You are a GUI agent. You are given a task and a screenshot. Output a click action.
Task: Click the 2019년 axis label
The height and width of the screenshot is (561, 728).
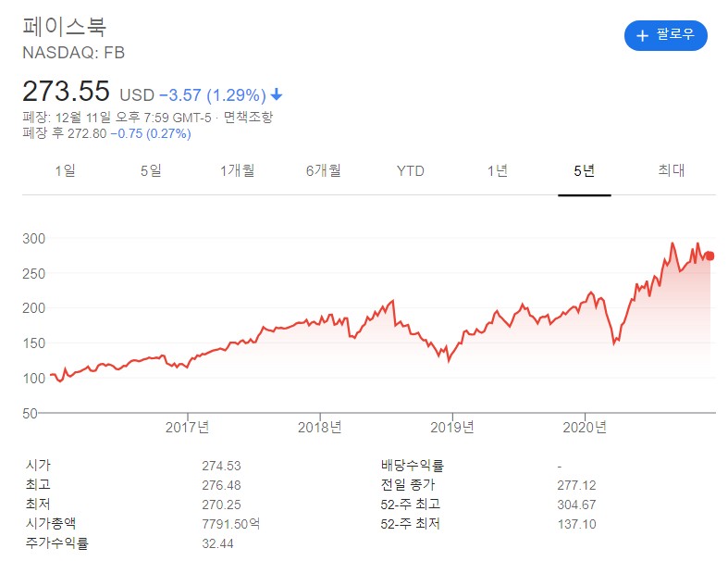452,427
